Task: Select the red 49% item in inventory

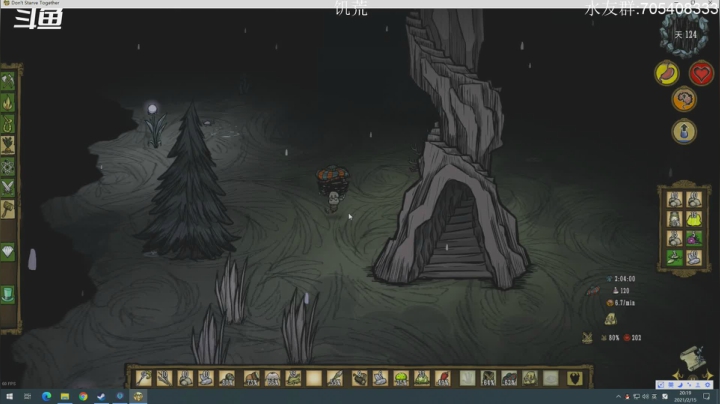Action: tap(443, 378)
